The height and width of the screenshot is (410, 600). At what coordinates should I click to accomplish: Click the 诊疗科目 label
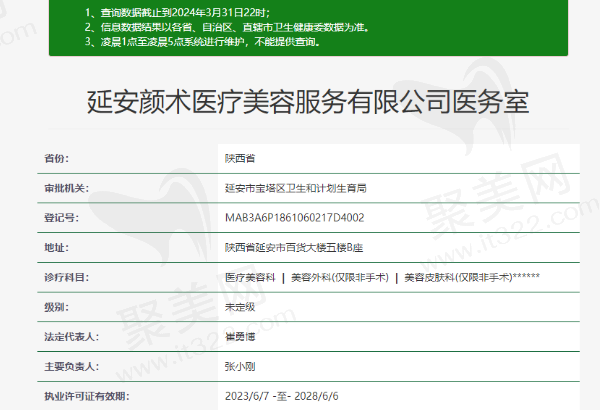tap(67, 277)
